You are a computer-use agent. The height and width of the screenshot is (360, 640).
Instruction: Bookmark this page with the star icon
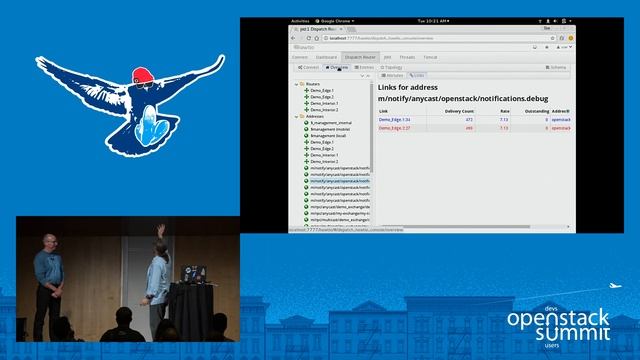(553, 38)
